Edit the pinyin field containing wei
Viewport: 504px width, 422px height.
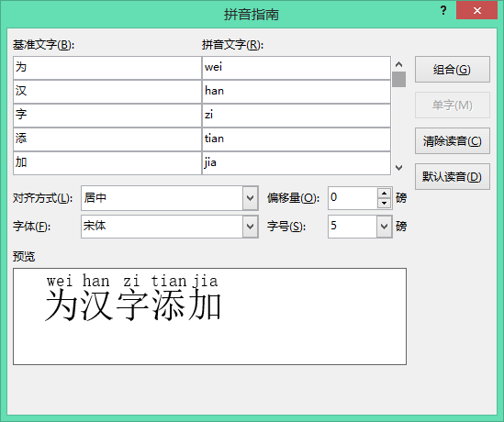click(x=297, y=68)
